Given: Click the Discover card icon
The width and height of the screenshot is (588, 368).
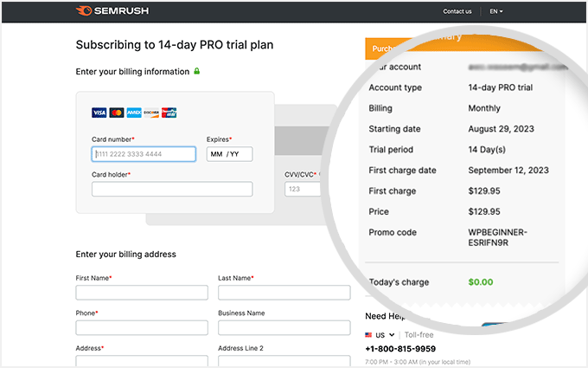Looking at the screenshot, I should (x=151, y=113).
